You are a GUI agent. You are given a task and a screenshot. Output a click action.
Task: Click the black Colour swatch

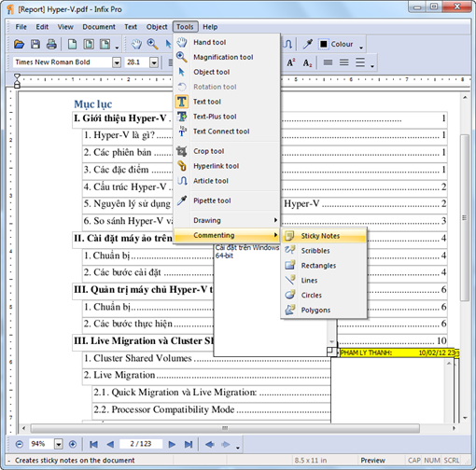coord(324,44)
